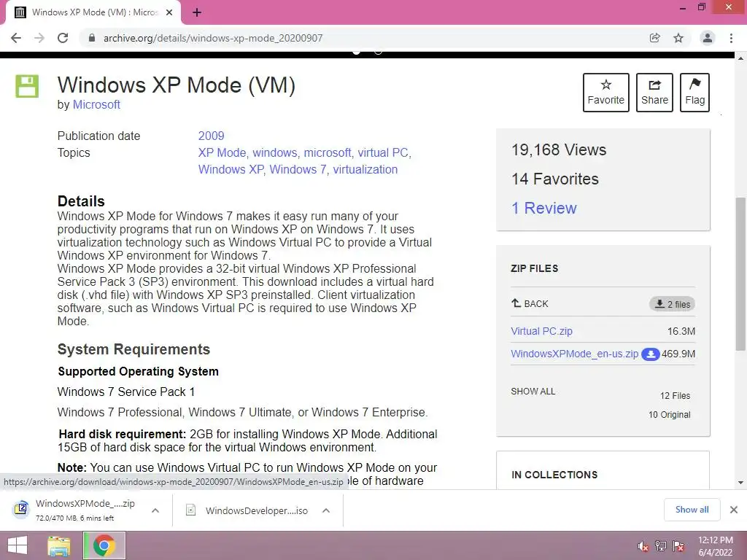Click Show all downloads

(x=692, y=510)
